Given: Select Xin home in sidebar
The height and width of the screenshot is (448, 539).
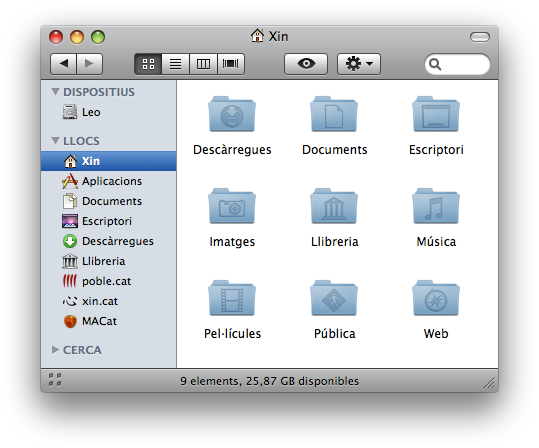Looking at the screenshot, I should pyautogui.click(x=109, y=161).
